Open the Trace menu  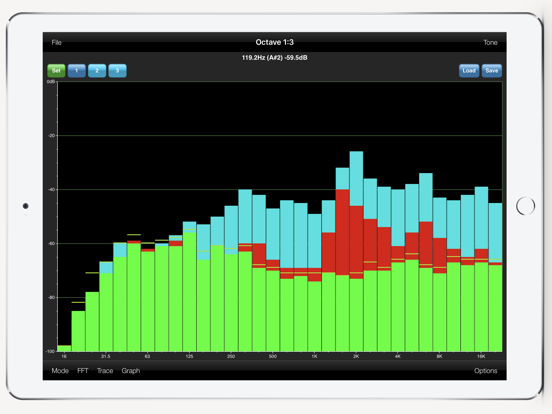pos(105,371)
